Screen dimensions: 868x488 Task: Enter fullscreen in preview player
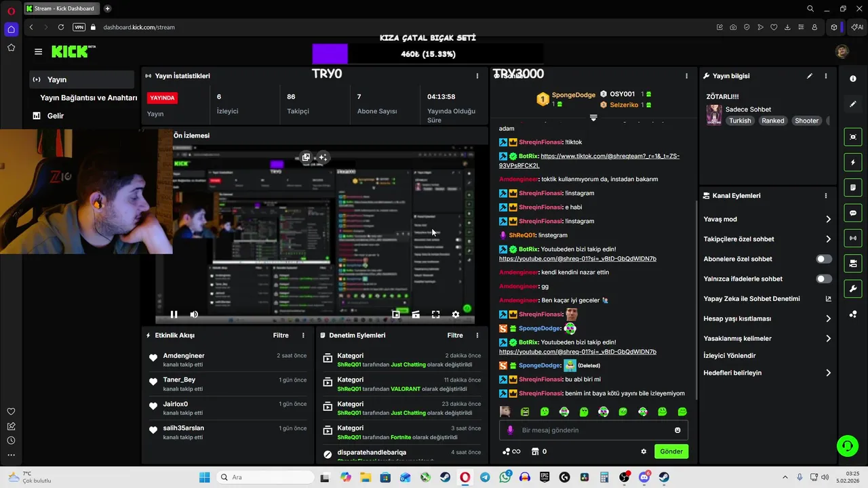(436, 314)
